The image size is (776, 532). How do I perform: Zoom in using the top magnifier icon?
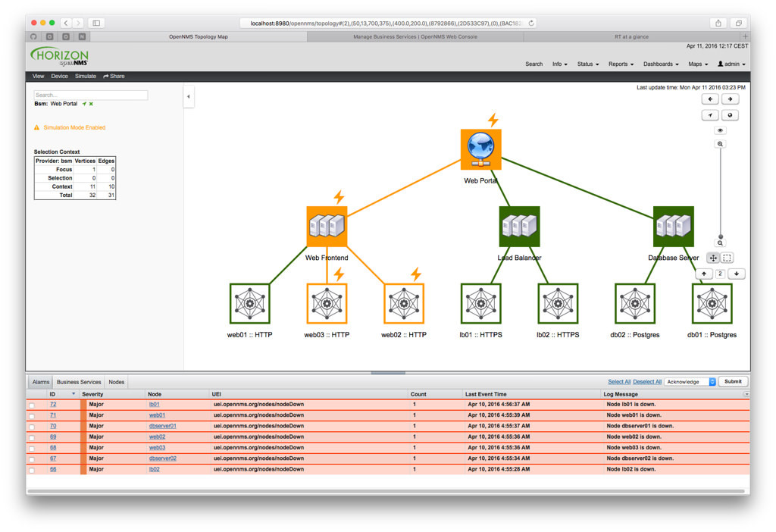[x=720, y=144]
